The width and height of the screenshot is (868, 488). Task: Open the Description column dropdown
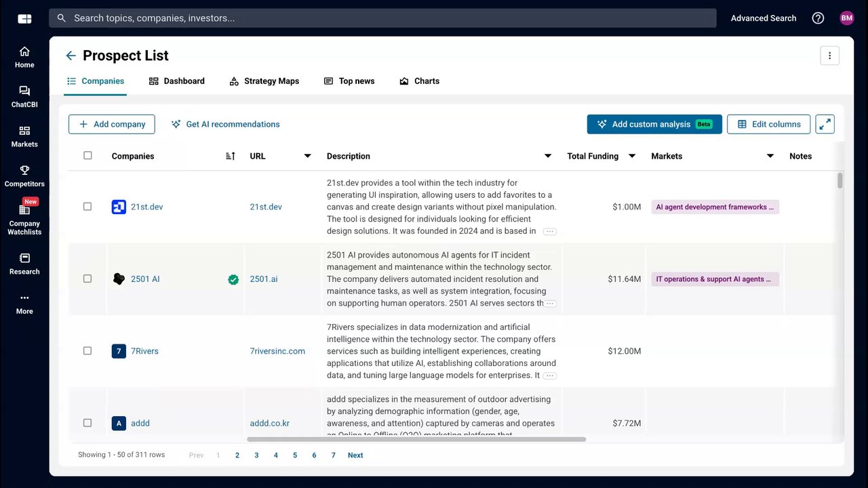click(548, 156)
